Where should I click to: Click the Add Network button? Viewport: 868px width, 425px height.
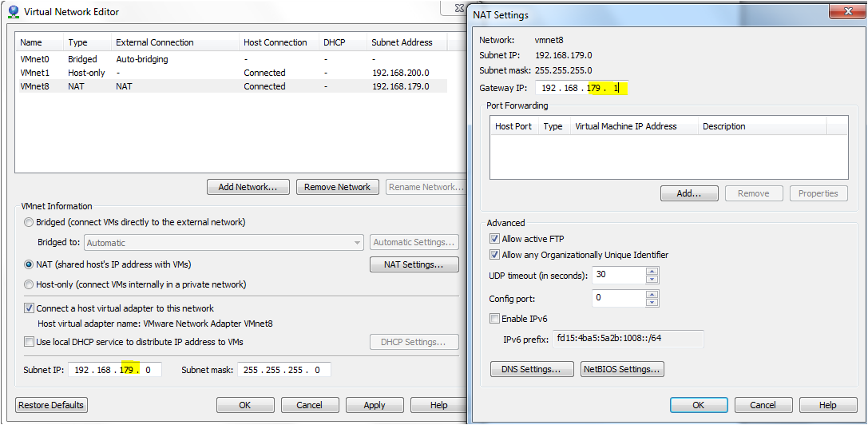(x=248, y=187)
